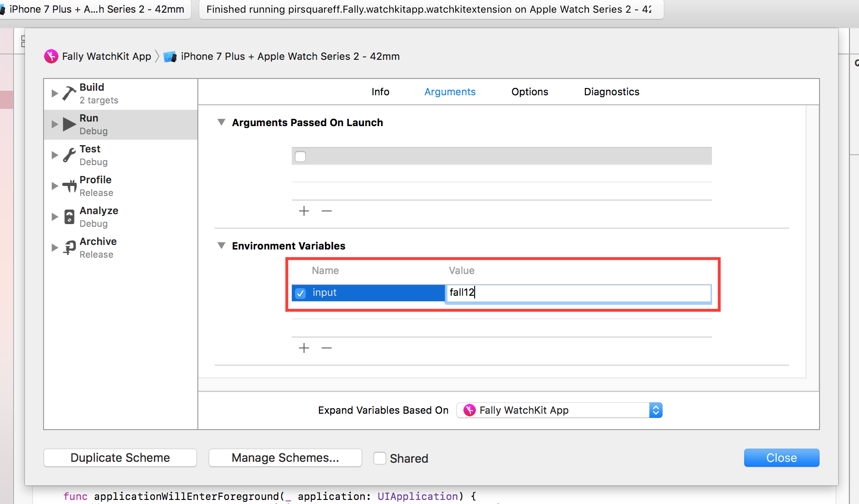
Task: Open the Options tab
Action: pos(530,92)
